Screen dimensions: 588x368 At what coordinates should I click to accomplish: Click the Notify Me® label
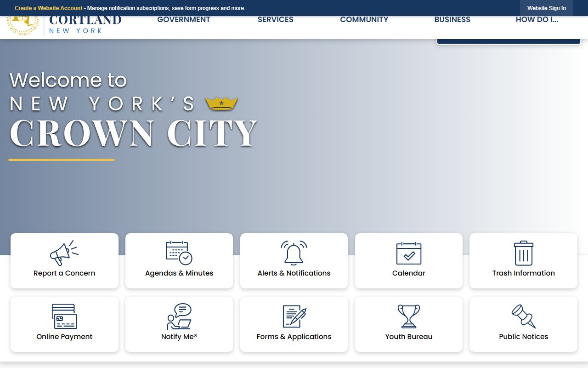[x=179, y=337]
